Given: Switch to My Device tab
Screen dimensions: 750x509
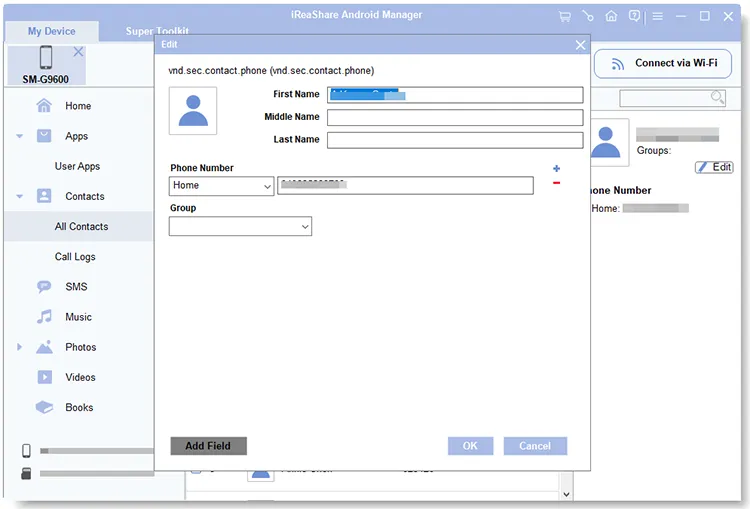Looking at the screenshot, I should pyautogui.click(x=52, y=31).
